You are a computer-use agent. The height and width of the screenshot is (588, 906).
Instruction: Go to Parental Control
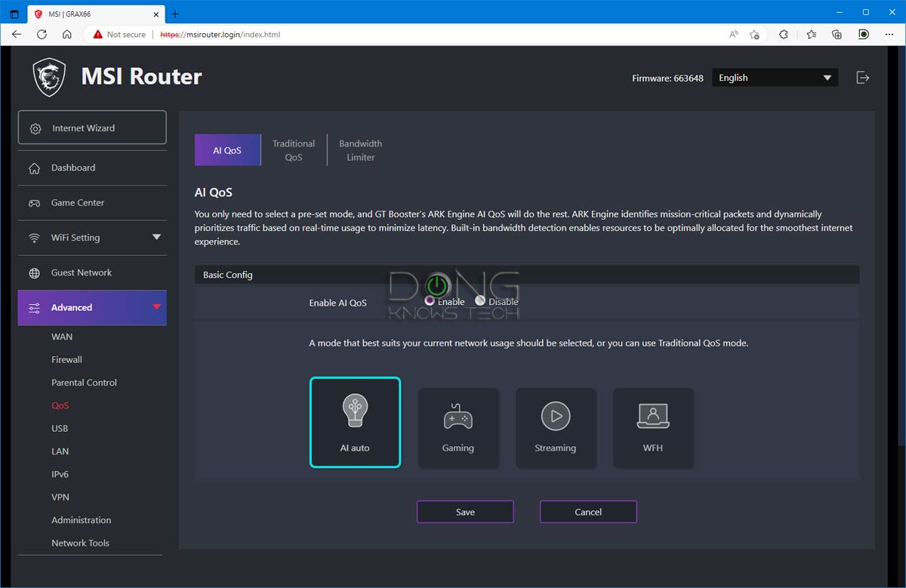point(84,383)
